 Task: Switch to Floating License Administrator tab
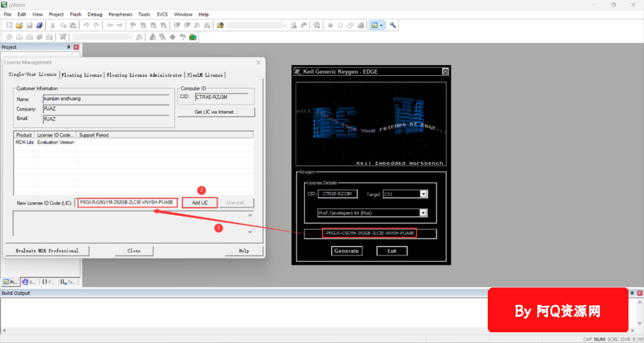click(144, 75)
